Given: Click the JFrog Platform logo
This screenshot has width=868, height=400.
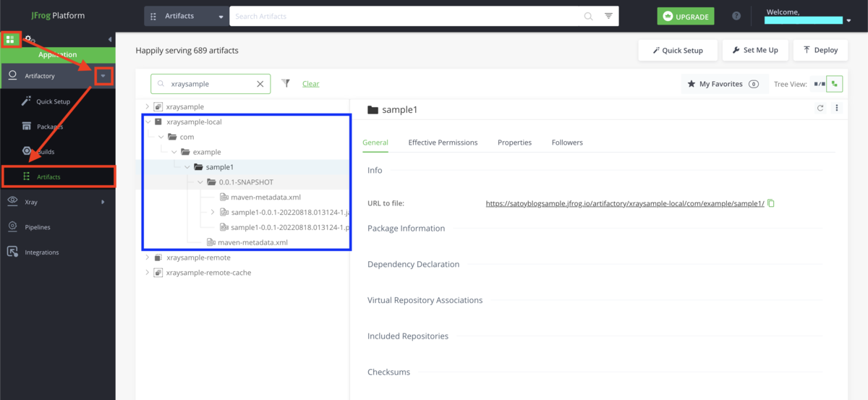Looking at the screenshot, I should pyautogui.click(x=58, y=15).
